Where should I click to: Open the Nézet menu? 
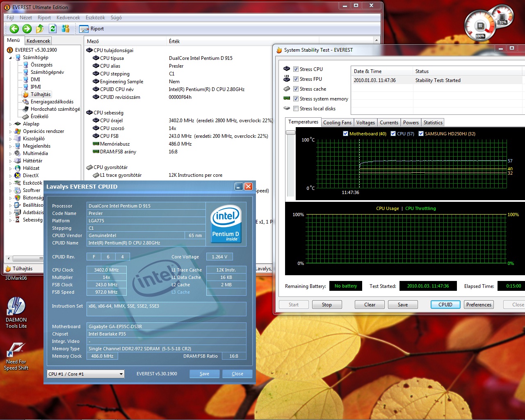(26, 18)
